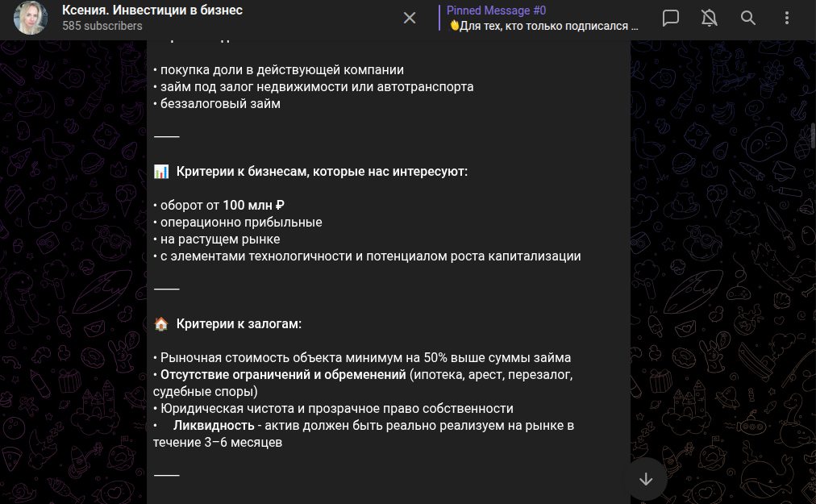Click bold text Отсутствие ограничений и обременений
Screen dimensions: 816x504
[x=283, y=375]
